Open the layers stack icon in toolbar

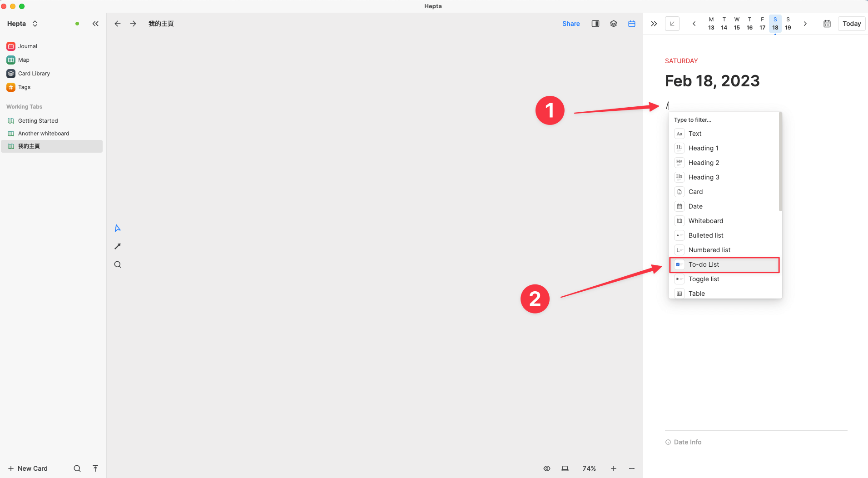point(613,24)
